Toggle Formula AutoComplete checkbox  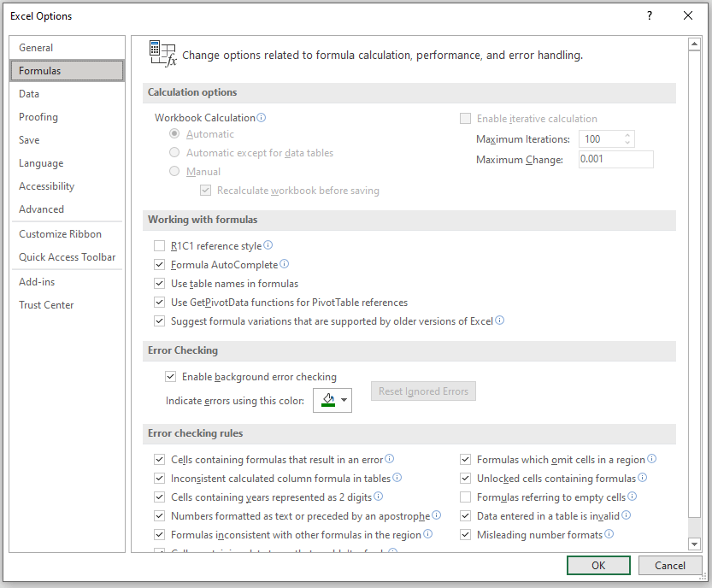[159, 265]
